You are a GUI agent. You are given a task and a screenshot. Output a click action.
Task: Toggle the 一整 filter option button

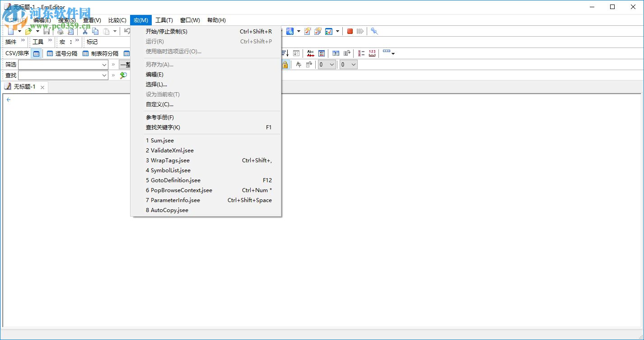coord(126,64)
